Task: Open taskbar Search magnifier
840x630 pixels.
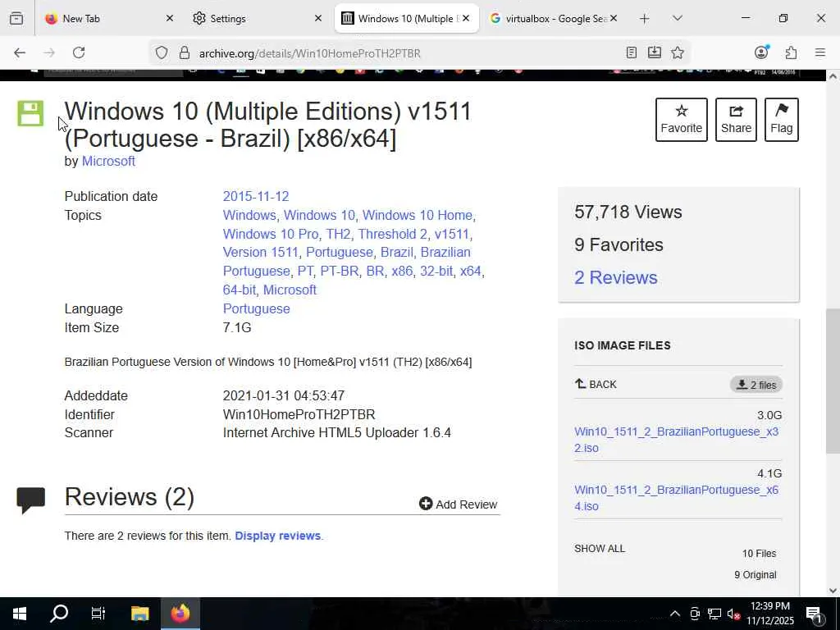Action: point(59,614)
